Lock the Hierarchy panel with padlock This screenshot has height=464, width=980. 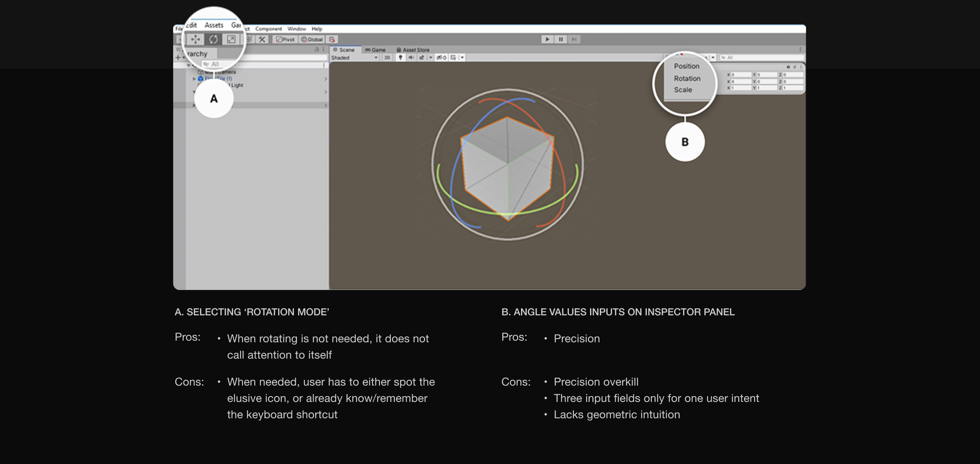point(316,50)
